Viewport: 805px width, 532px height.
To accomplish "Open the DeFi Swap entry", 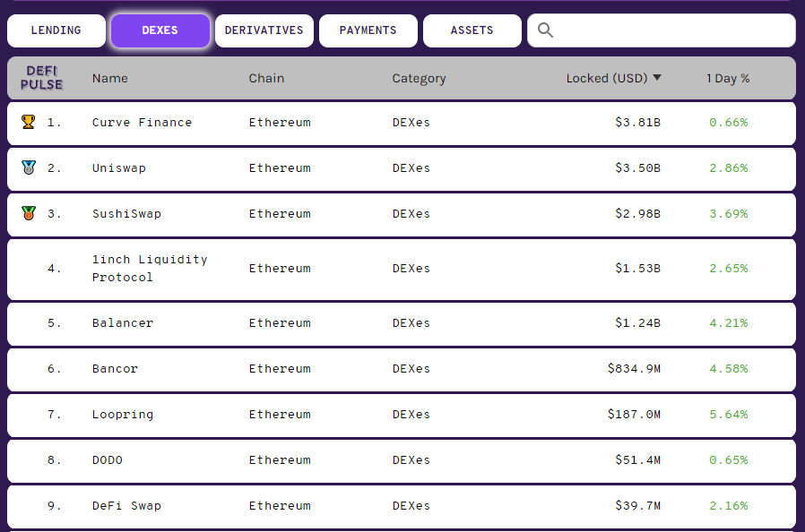I will click(126, 506).
